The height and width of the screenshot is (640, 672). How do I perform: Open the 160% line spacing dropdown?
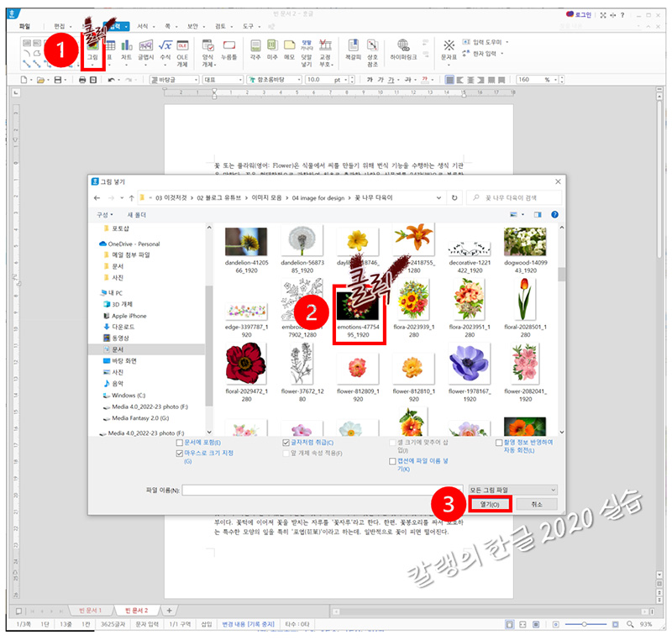555,80
